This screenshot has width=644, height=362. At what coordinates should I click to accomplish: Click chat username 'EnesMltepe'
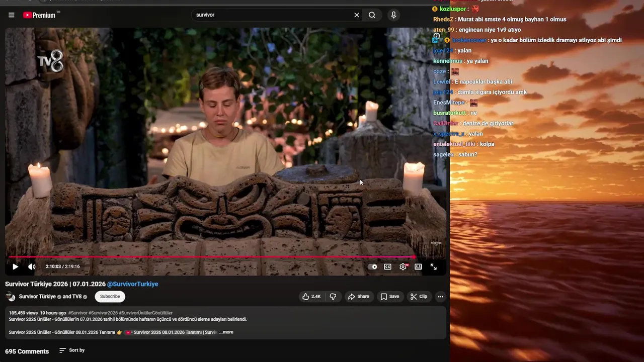tap(449, 103)
